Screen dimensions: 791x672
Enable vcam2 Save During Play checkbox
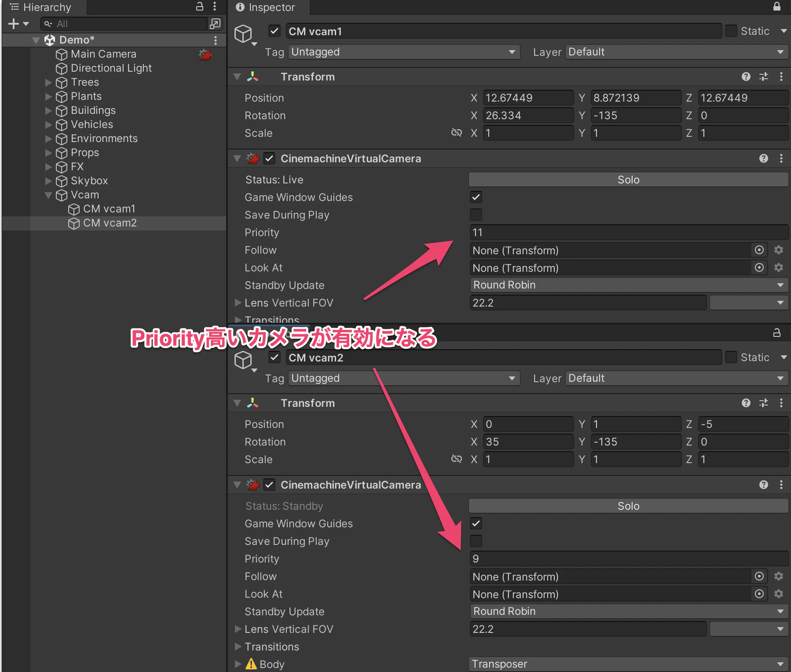click(476, 541)
